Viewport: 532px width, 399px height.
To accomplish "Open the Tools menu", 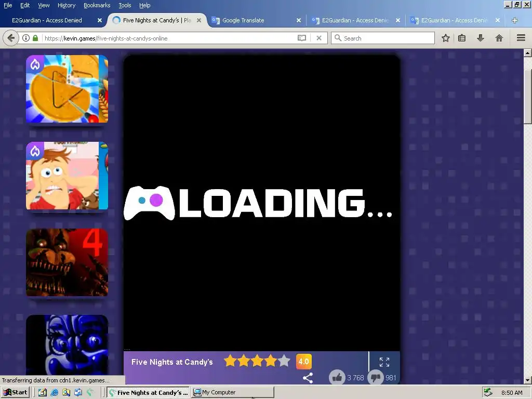I will point(125,5).
